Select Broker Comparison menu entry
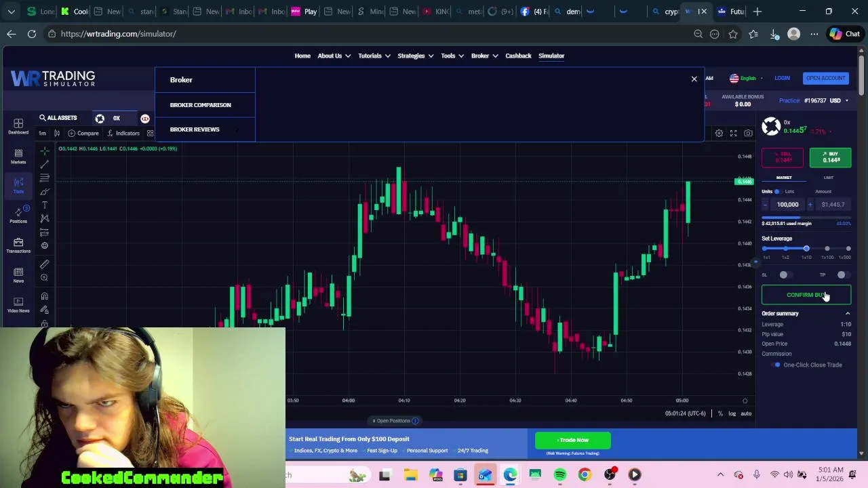Image resolution: width=868 pixels, height=488 pixels. (x=200, y=105)
